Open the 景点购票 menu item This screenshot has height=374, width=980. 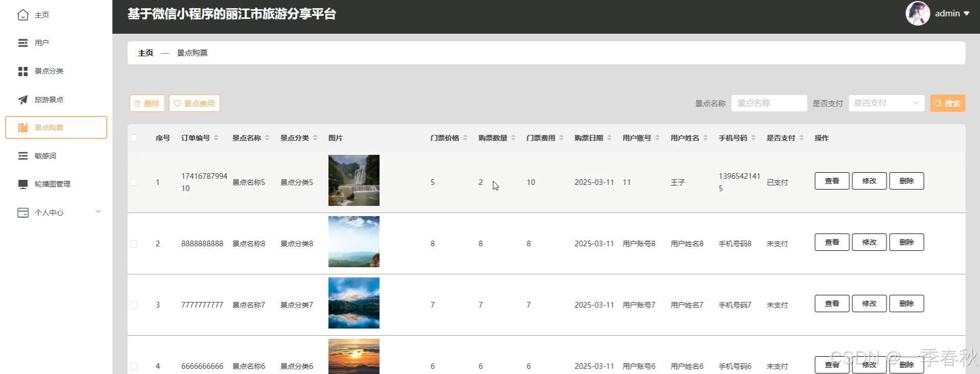(56, 128)
